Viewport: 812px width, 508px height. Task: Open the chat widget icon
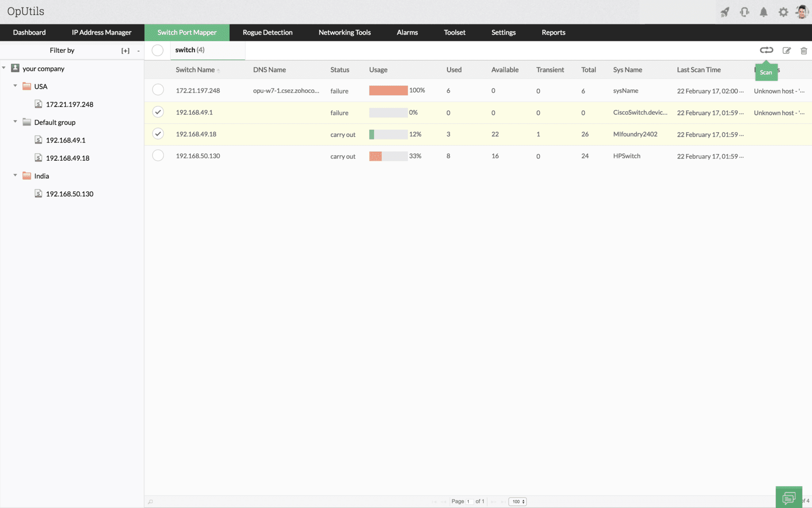tap(789, 498)
